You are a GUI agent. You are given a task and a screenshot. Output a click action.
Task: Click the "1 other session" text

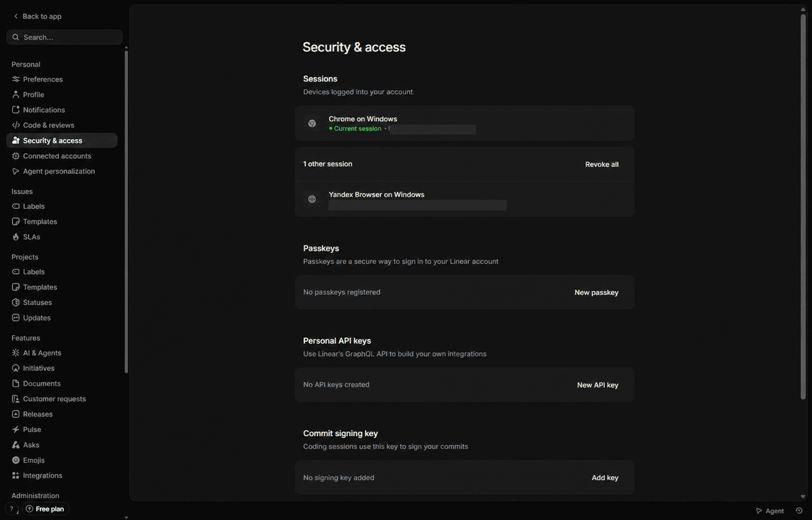point(328,164)
